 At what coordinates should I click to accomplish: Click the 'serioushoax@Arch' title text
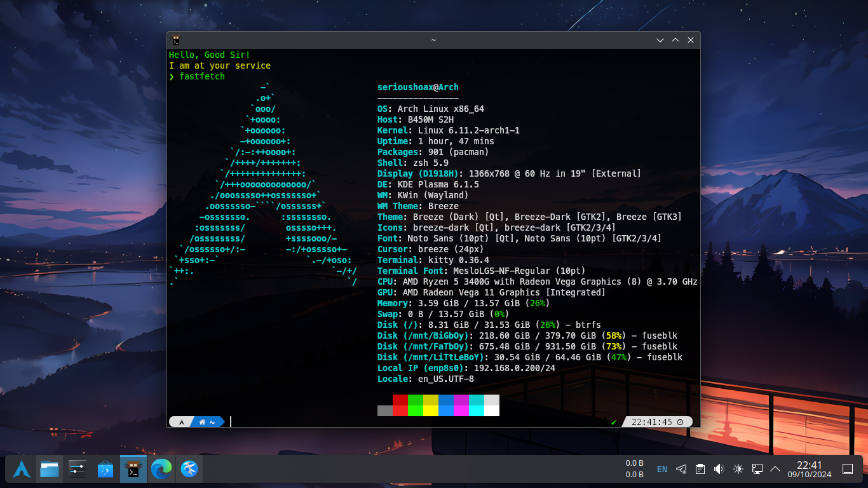click(418, 87)
